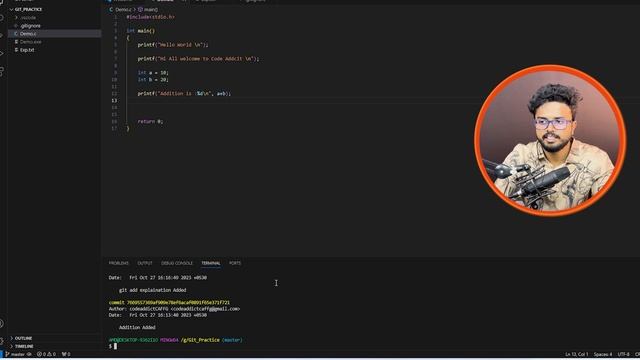Select the TERMINAL panel tab
This screenshot has width=640, height=360.
[x=211, y=263]
